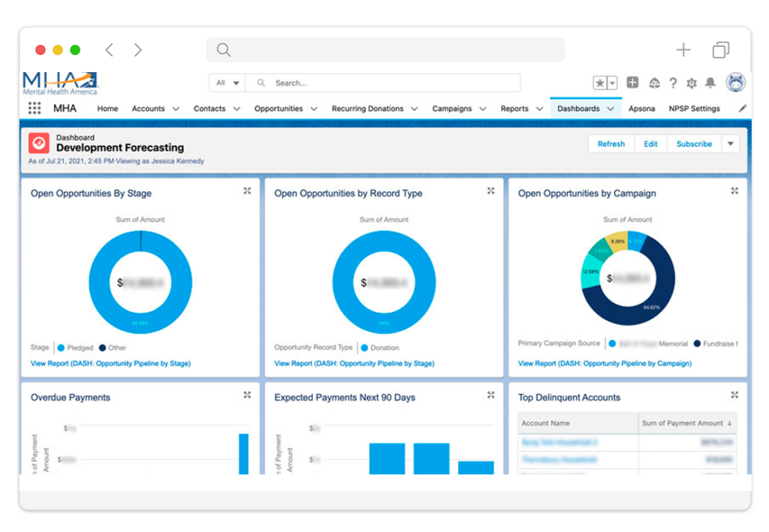Open more dashboard actions dropdown arrow
769x532 pixels.
point(730,144)
